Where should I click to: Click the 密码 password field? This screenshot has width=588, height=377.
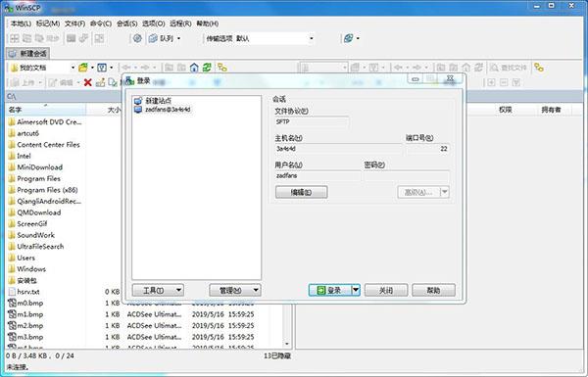coord(407,175)
